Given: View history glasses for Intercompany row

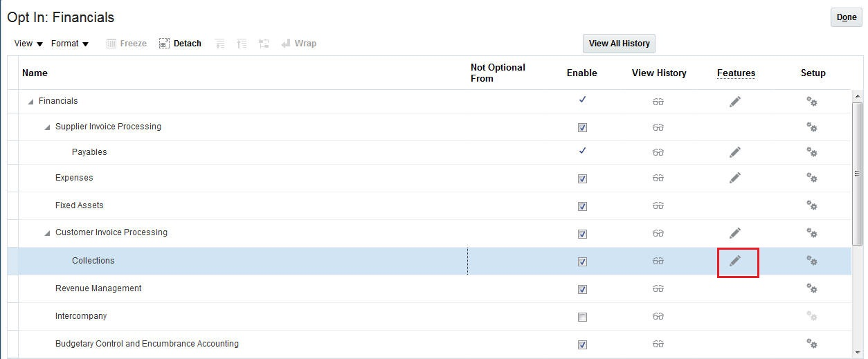Looking at the screenshot, I should pyautogui.click(x=658, y=317).
